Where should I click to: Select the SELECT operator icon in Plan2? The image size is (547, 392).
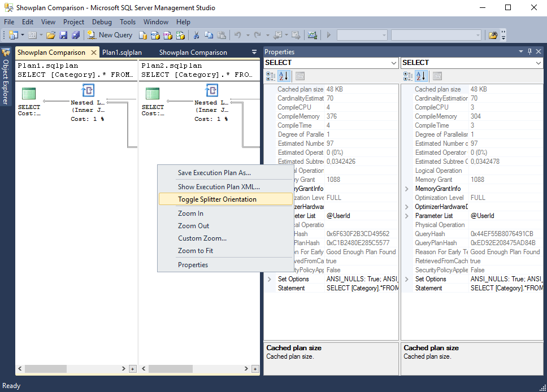tap(153, 94)
